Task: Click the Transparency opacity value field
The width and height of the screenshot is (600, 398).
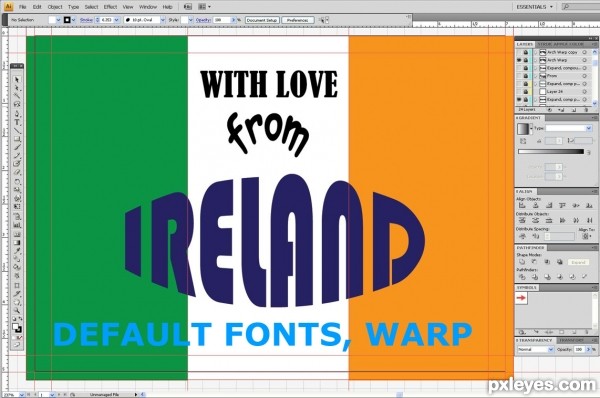Action: point(579,349)
